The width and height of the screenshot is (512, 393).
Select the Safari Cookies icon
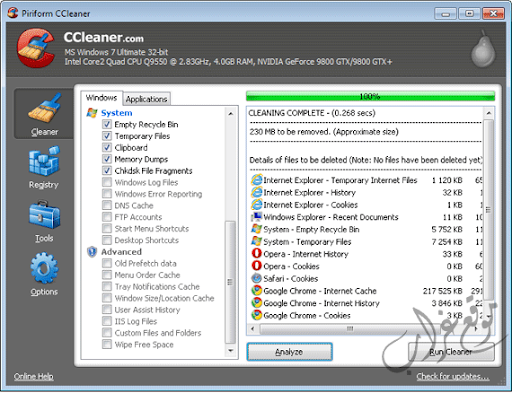(256, 278)
